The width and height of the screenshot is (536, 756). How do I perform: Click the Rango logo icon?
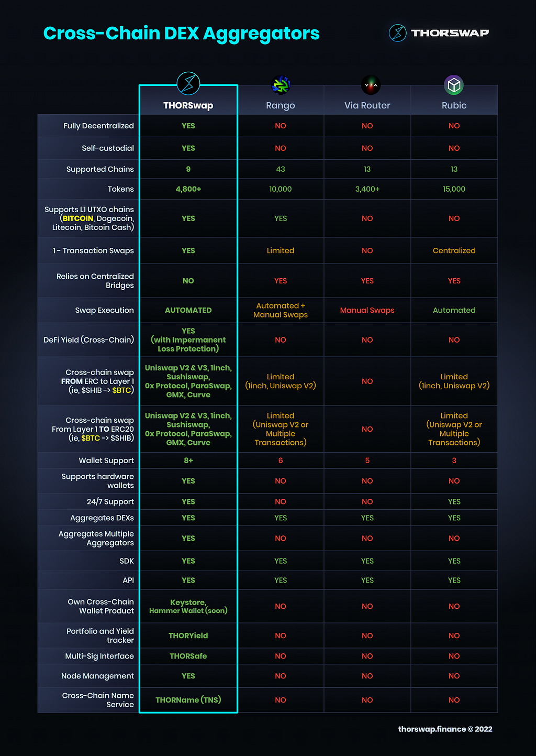point(281,84)
